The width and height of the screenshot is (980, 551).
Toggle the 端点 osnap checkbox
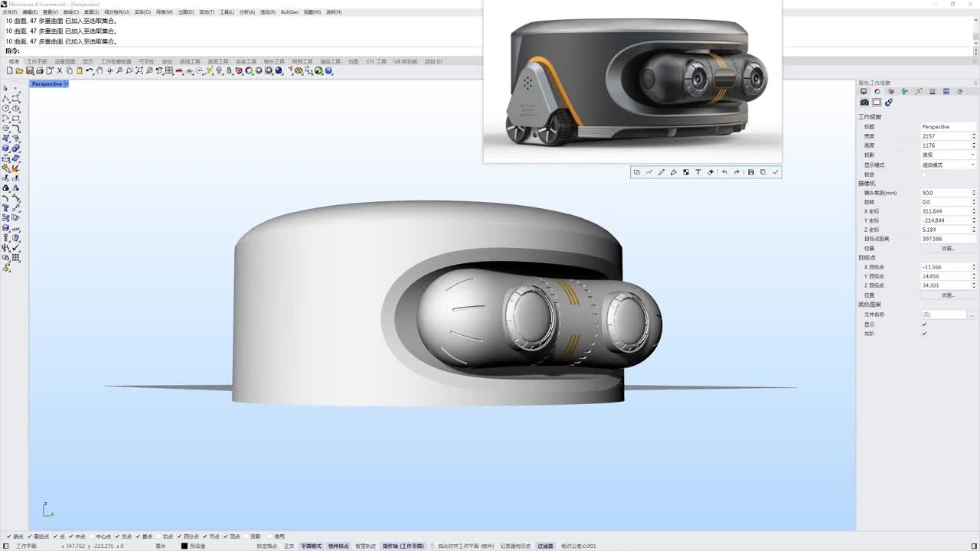pos(8,536)
